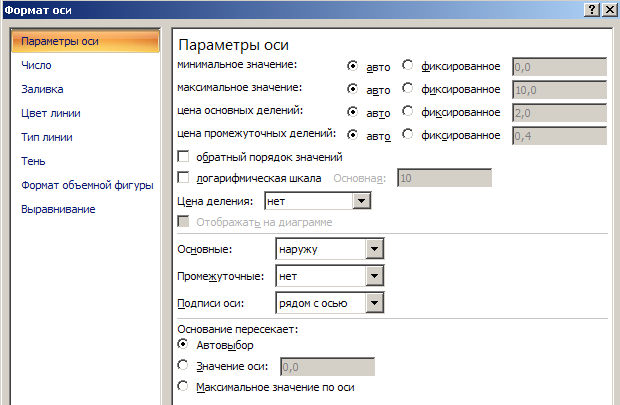Click the minimum value field showing 0,0

coord(560,67)
